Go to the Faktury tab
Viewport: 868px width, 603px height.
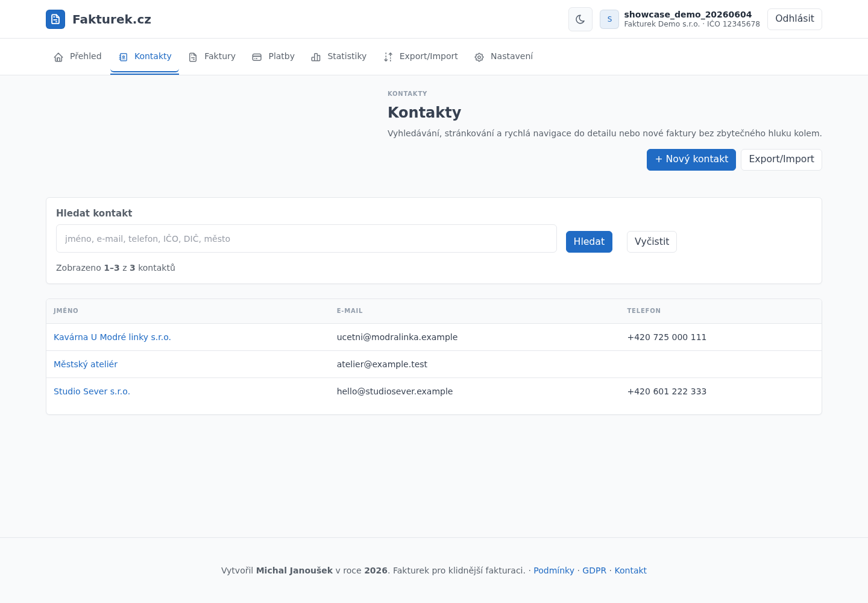tap(212, 57)
